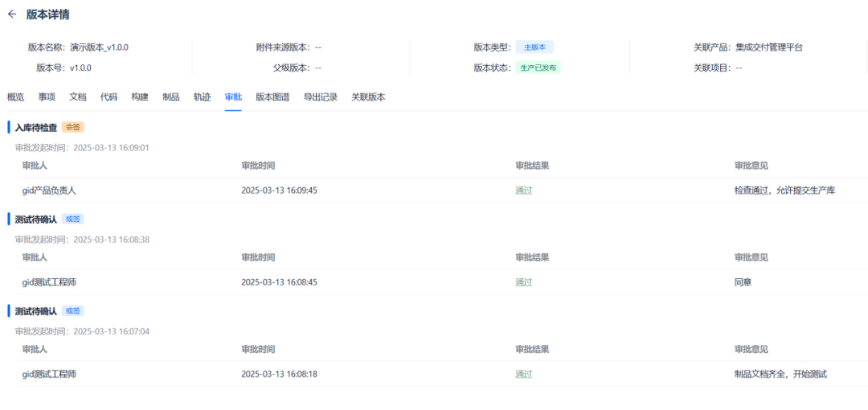868x410 pixels.
Task: Open the 关联版本 tab
Action: click(368, 97)
